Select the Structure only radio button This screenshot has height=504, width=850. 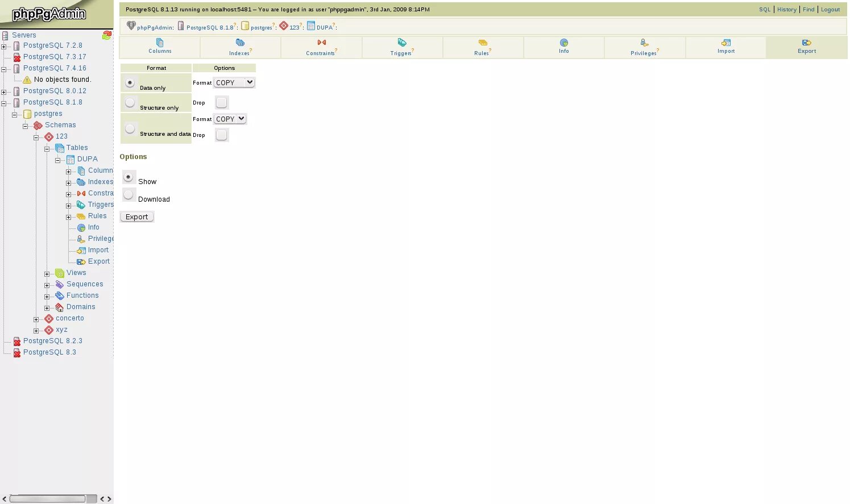coord(130,102)
